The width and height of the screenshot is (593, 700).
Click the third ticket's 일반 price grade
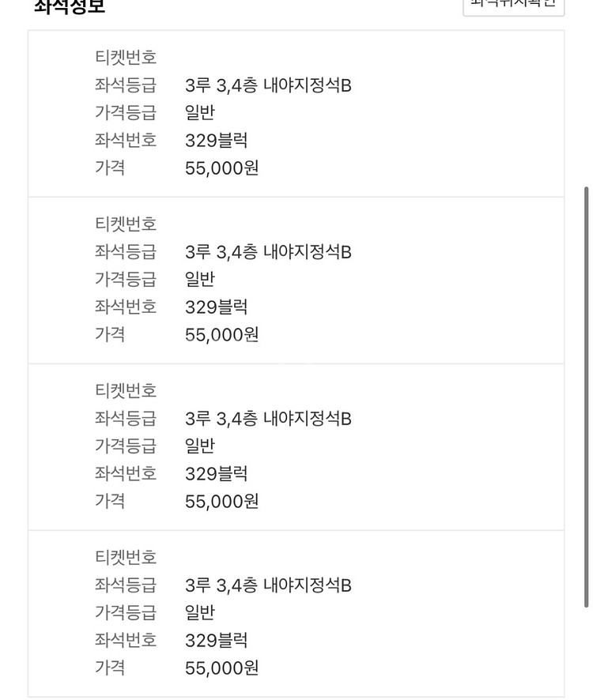click(x=199, y=446)
